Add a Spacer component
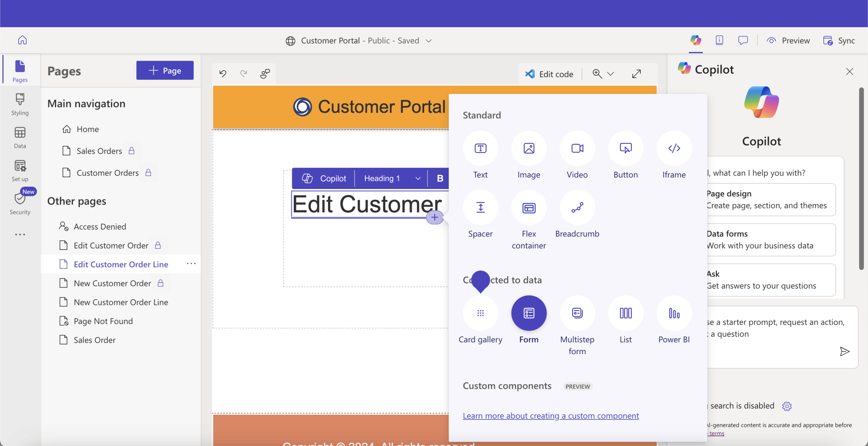 [480, 208]
